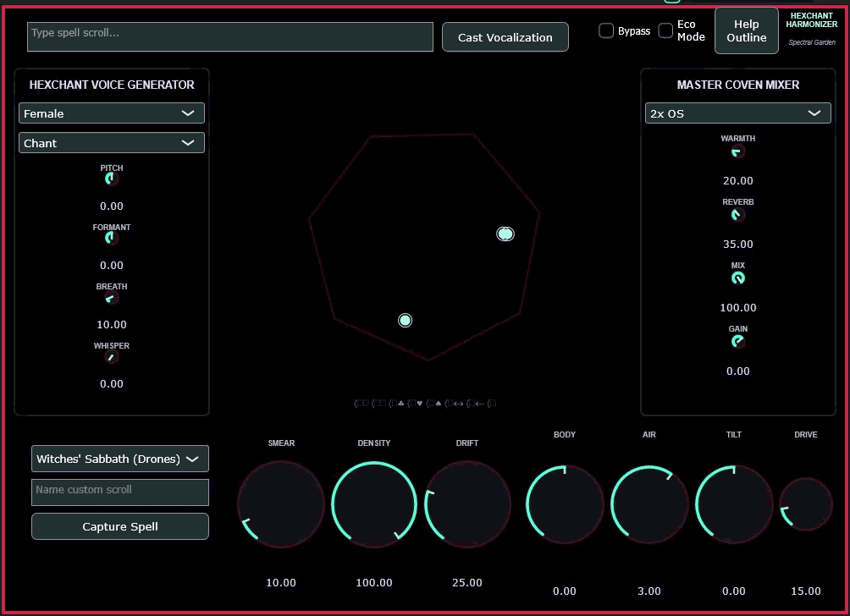Screen dimensions: 850x616
Task: Click the Reverb value 35.00
Action: pyautogui.click(x=737, y=244)
